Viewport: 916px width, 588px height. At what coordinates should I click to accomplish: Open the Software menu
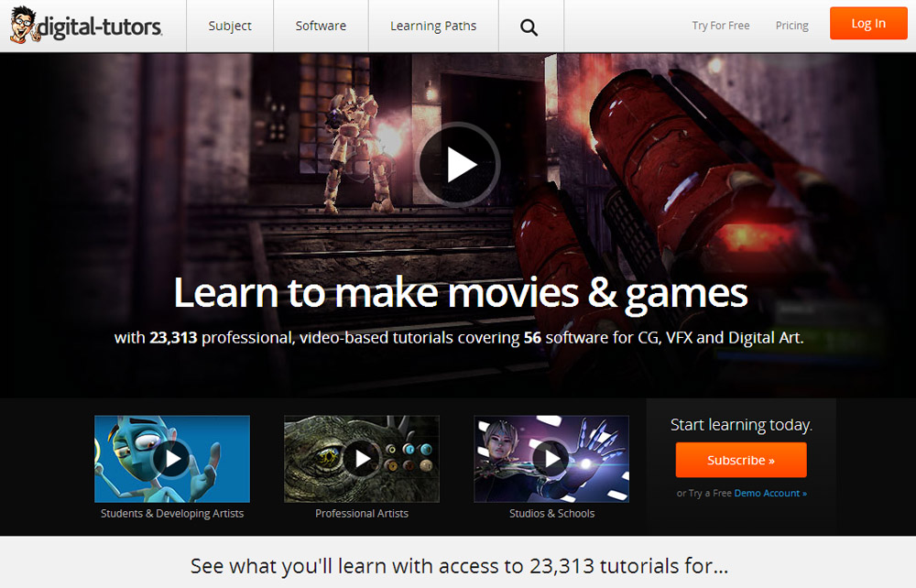[321, 26]
